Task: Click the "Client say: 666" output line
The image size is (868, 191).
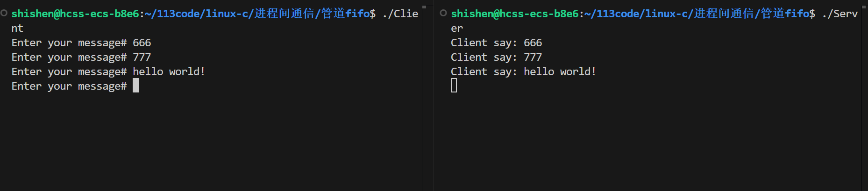Action: coord(496,43)
